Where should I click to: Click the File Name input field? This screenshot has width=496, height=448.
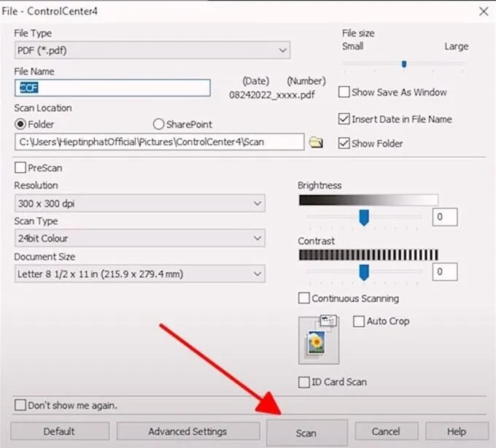click(112, 88)
